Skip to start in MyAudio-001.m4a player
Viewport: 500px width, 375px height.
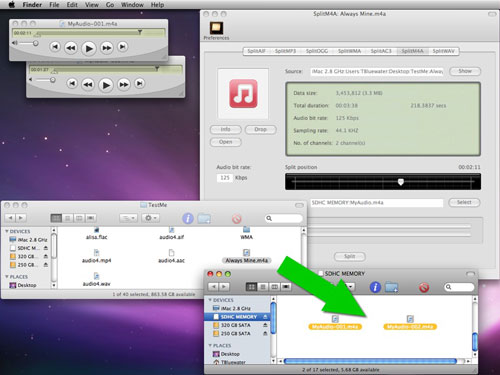coord(55,47)
